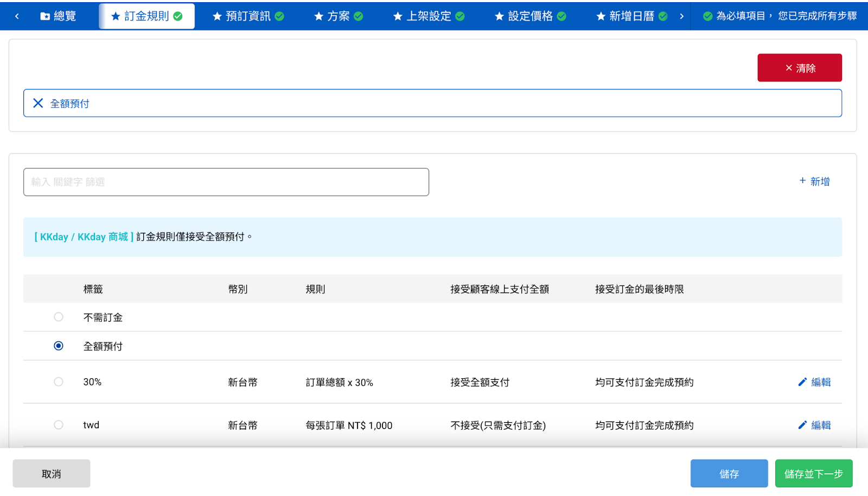Click 均可支付訂金完成預約 in twd row

tap(644, 425)
